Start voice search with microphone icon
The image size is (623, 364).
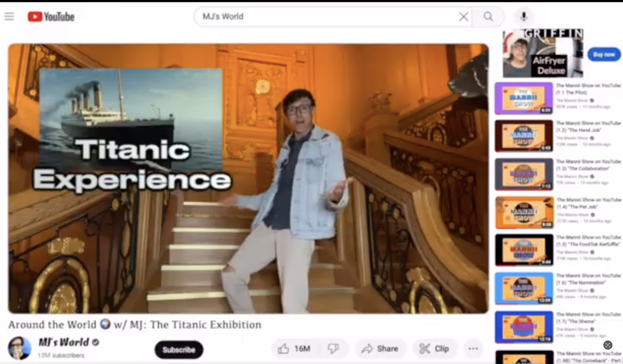(524, 17)
